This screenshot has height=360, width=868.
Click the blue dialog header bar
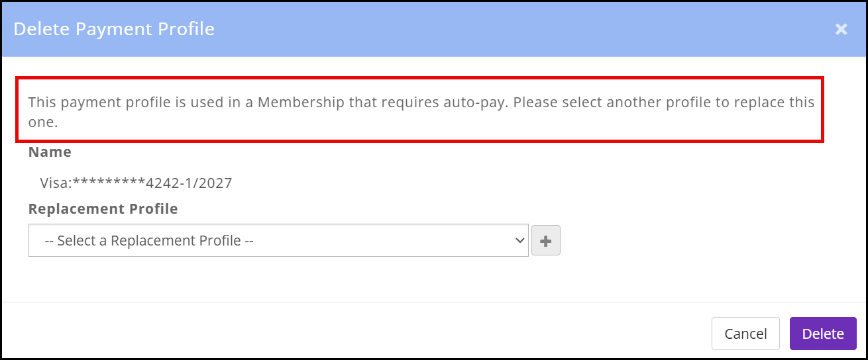[x=464, y=29]
